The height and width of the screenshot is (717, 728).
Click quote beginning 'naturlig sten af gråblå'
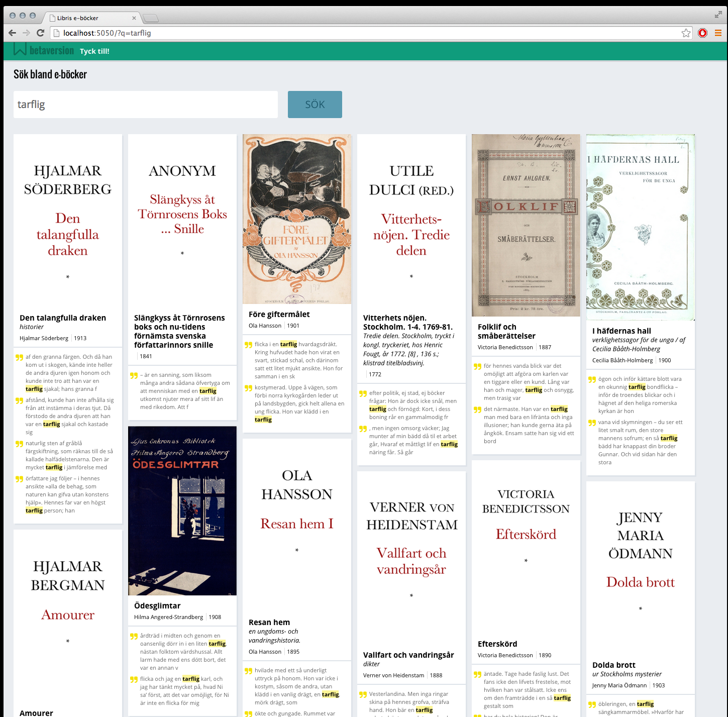click(70, 455)
